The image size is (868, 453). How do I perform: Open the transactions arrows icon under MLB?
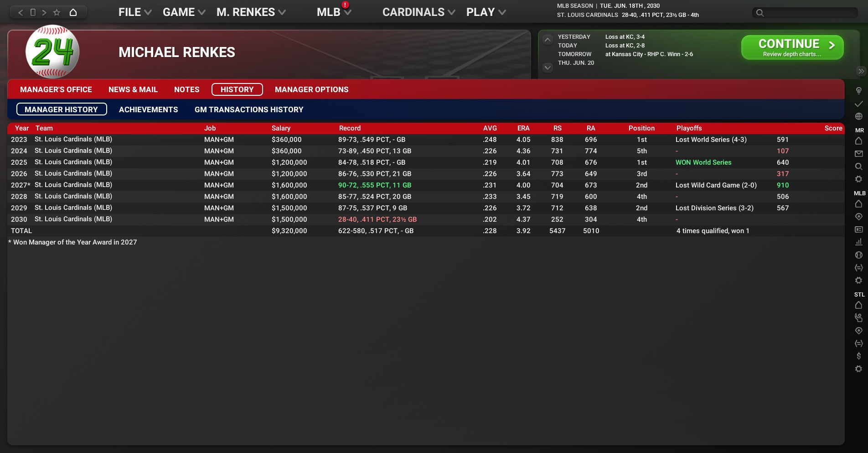pos(859,268)
